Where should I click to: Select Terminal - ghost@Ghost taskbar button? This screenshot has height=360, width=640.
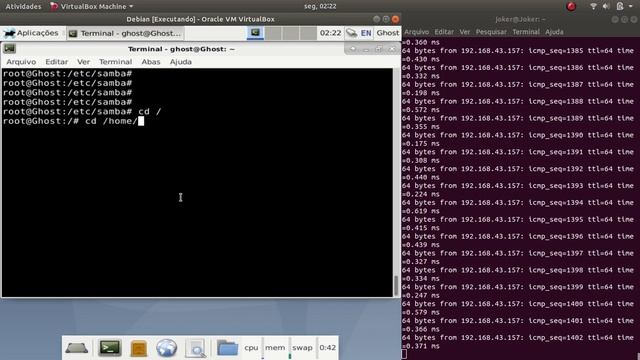click(x=126, y=33)
